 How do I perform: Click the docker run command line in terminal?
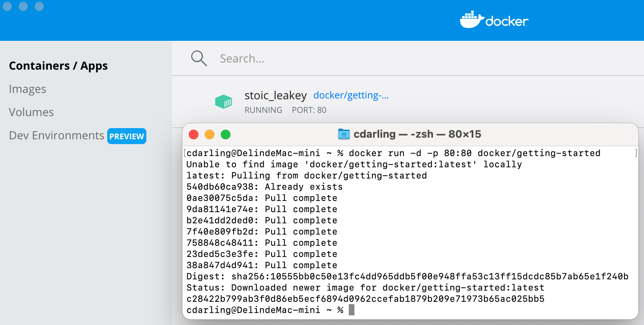tap(394, 153)
